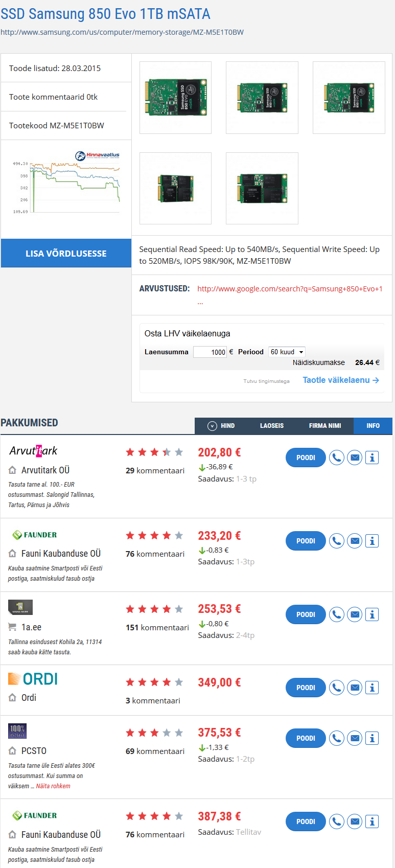Image resolution: width=395 pixels, height=868 pixels.
Task: Open Periood 60 kuud dropdown
Action: (x=287, y=352)
